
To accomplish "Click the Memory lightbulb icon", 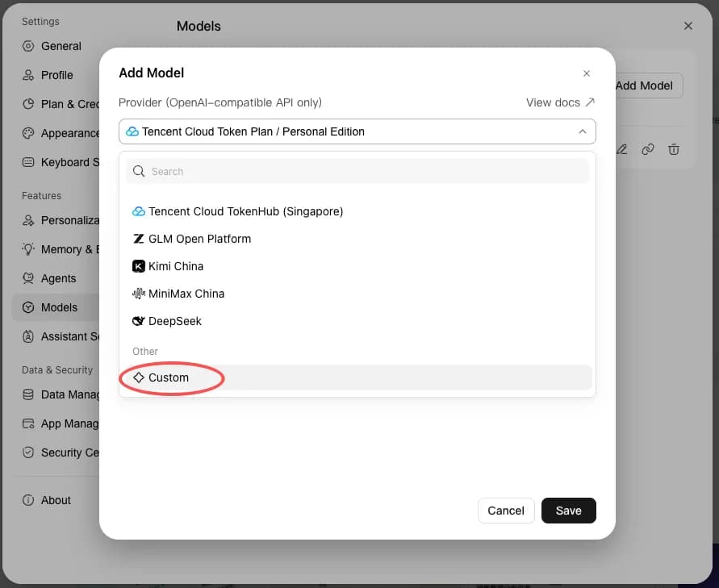I will [28, 249].
